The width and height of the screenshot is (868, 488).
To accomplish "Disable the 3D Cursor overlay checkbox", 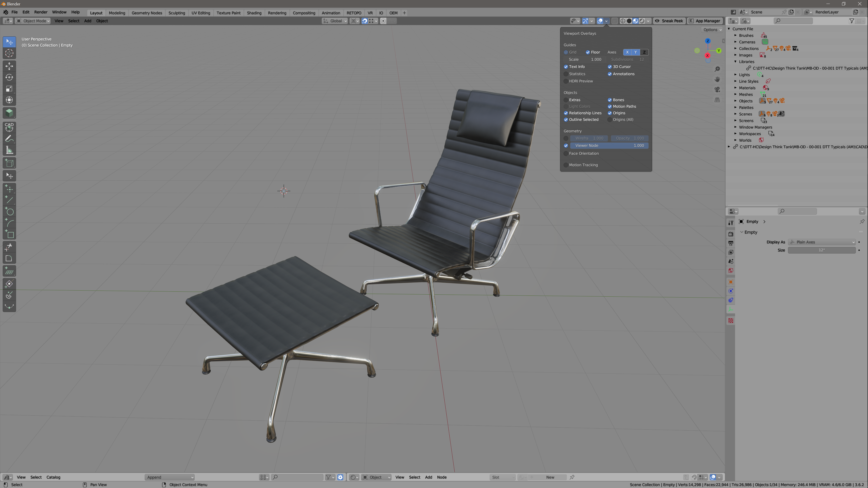I will (x=610, y=67).
